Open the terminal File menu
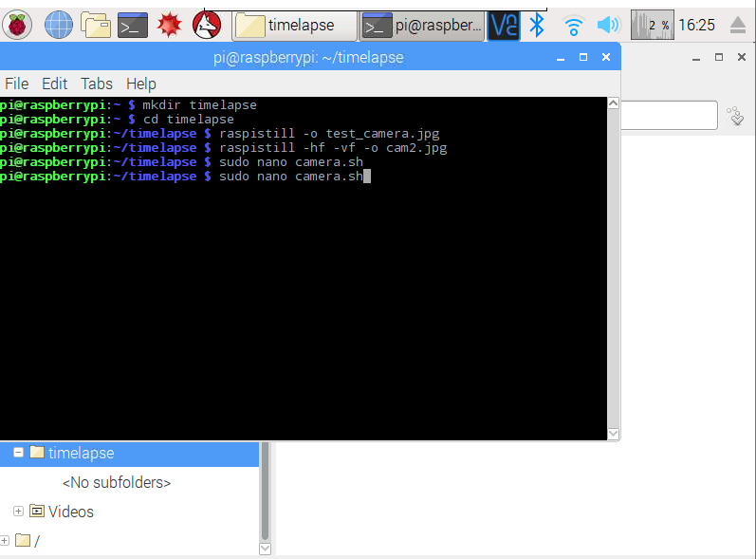The image size is (756, 559). pos(16,84)
